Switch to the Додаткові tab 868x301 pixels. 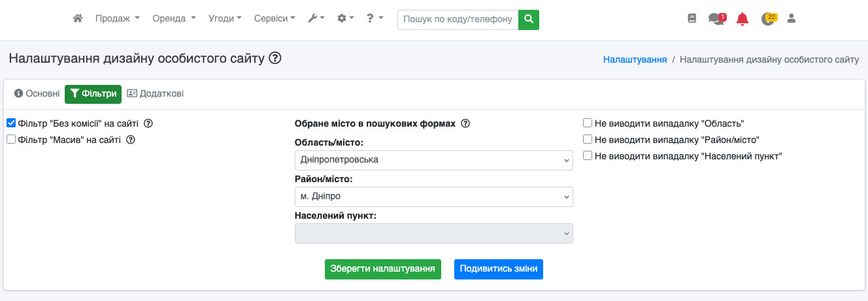click(155, 94)
